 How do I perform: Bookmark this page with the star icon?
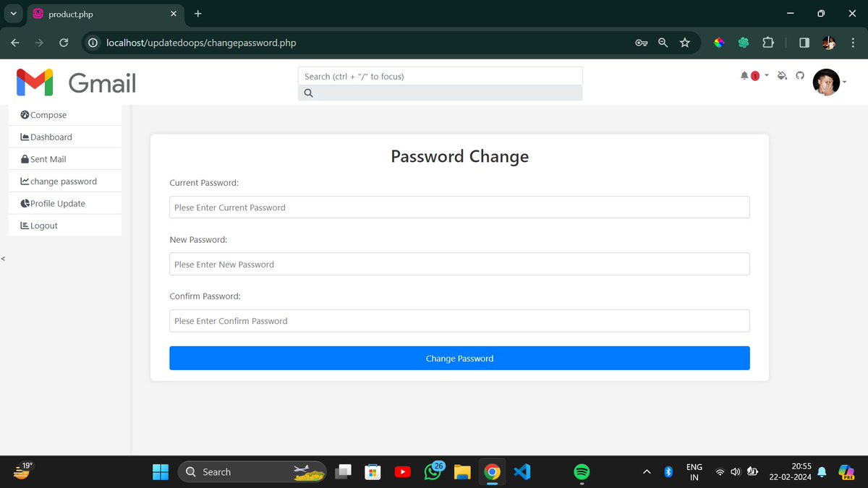click(x=685, y=43)
